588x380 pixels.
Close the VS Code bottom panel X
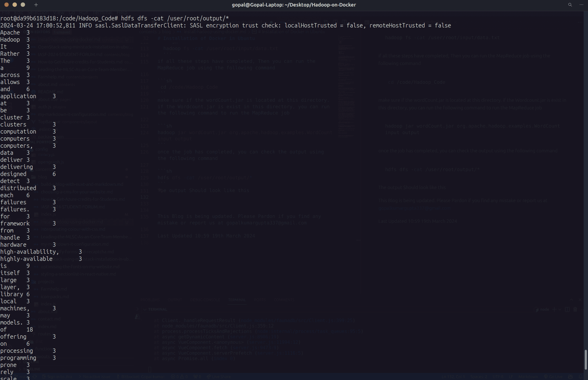pos(580,300)
